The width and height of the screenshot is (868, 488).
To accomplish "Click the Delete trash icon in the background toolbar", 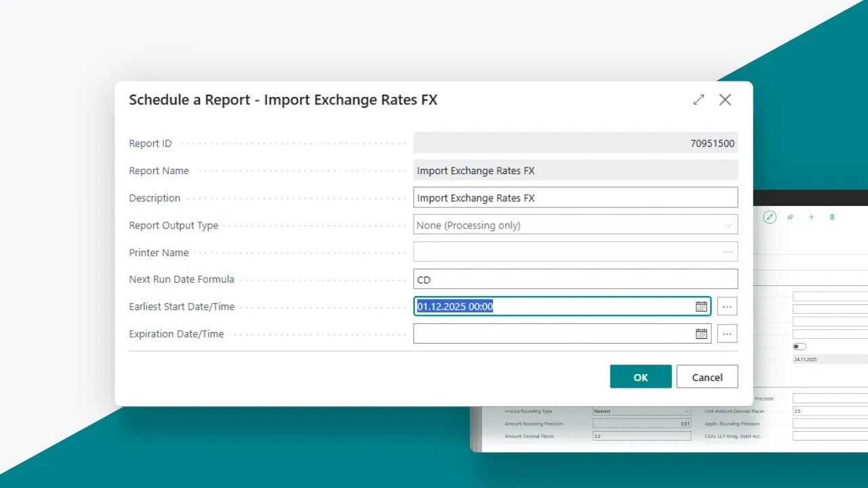I will (832, 217).
